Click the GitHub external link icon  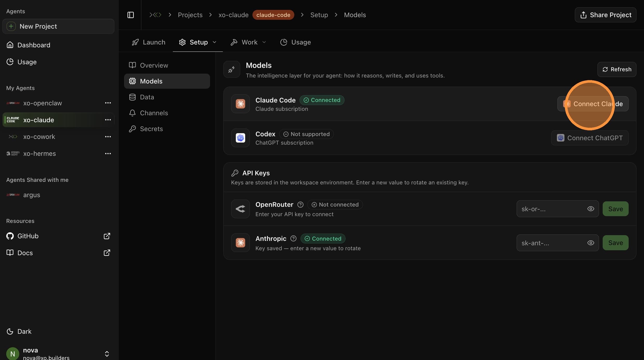[107, 236]
